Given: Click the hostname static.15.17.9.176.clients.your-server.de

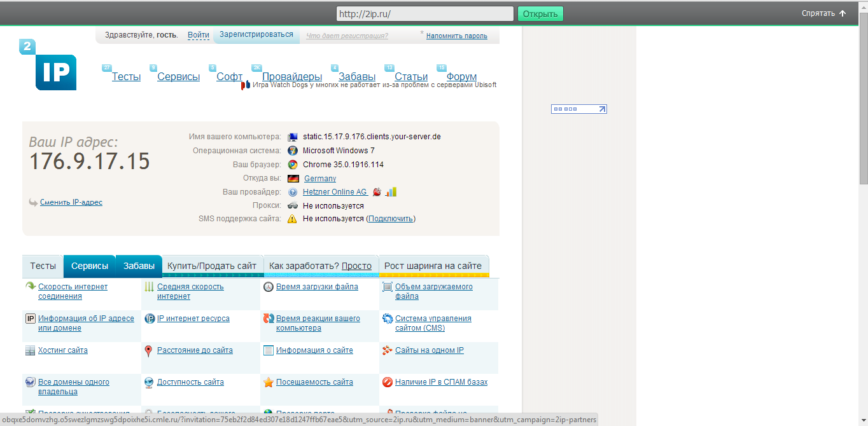Looking at the screenshot, I should (372, 137).
